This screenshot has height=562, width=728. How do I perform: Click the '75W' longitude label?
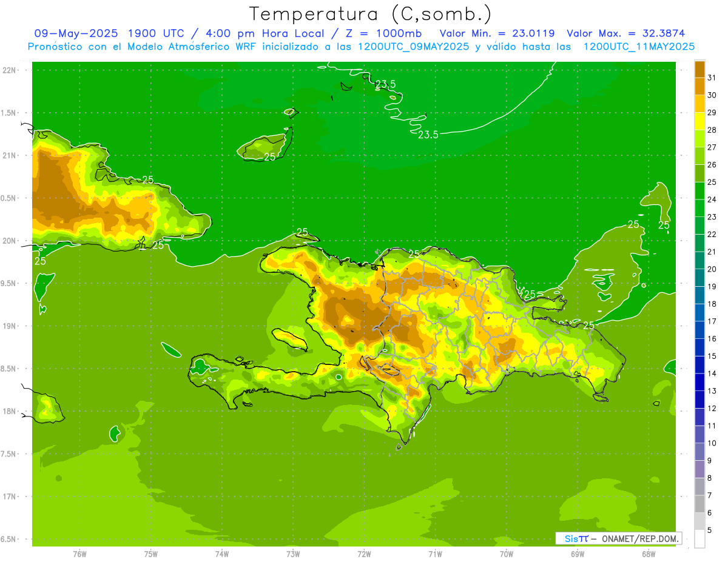click(x=151, y=554)
